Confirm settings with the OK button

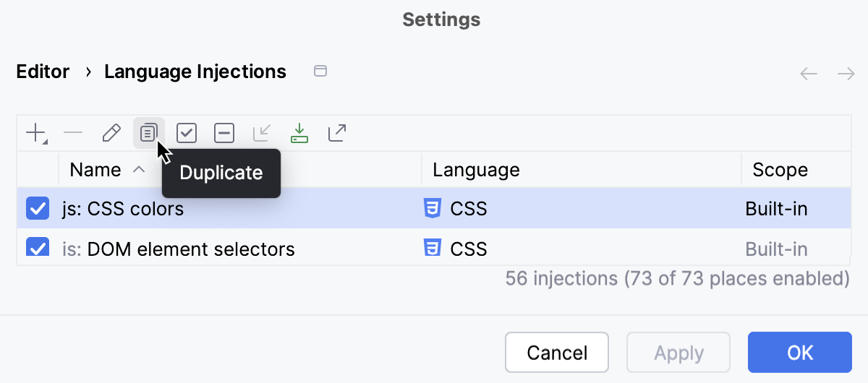(799, 353)
